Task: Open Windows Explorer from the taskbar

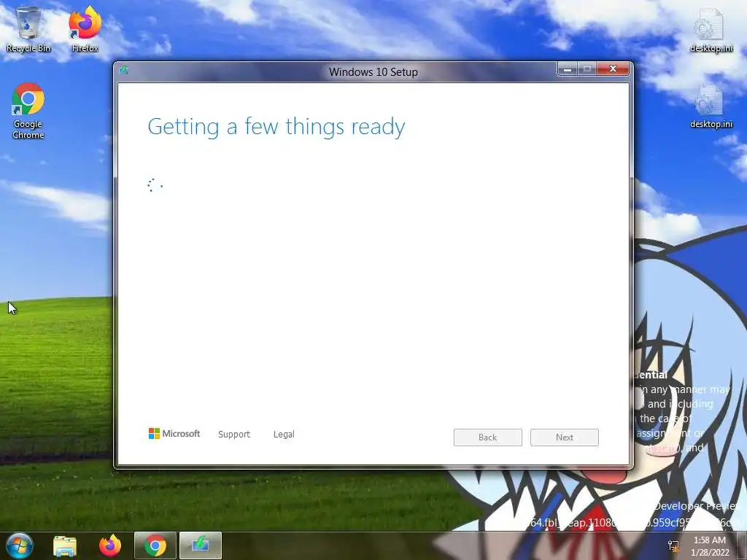Action: coord(65,545)
